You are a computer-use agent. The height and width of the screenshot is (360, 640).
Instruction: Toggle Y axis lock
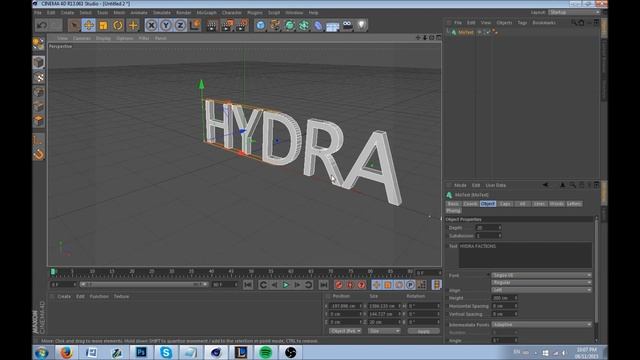166,25
